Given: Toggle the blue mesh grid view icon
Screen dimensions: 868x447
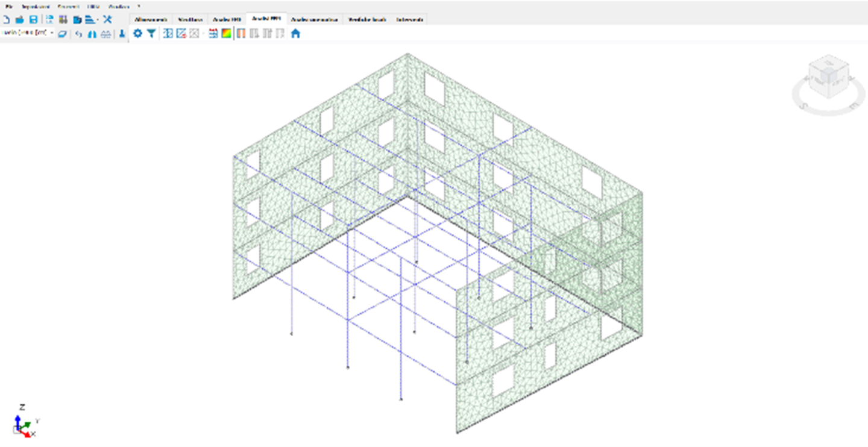Looking at the screenshot, I should 168,34.
